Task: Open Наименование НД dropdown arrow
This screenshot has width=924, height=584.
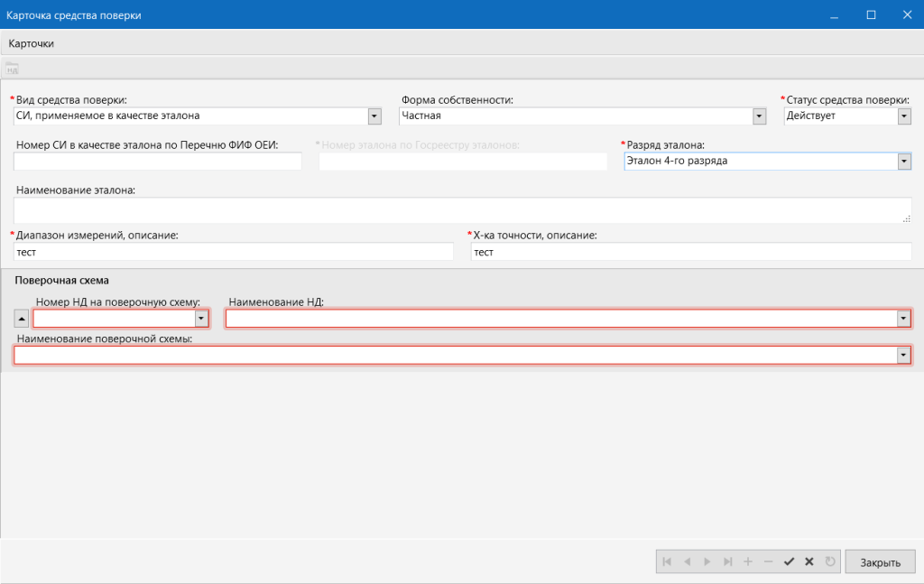Action: (903, 319)
